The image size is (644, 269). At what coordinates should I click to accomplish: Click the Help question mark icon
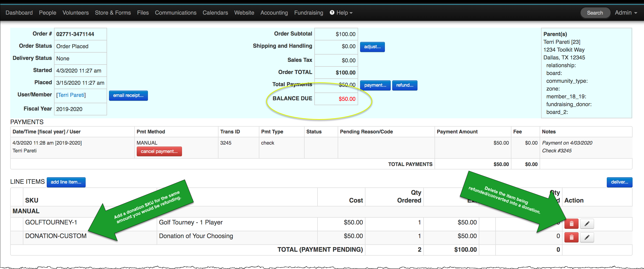[x=332, y=12]
